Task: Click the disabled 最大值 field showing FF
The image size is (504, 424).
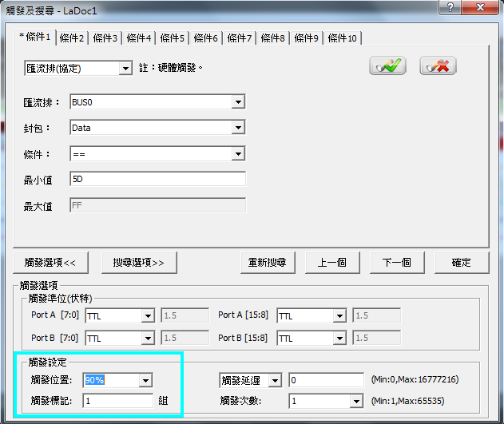Action: [157, 205]
